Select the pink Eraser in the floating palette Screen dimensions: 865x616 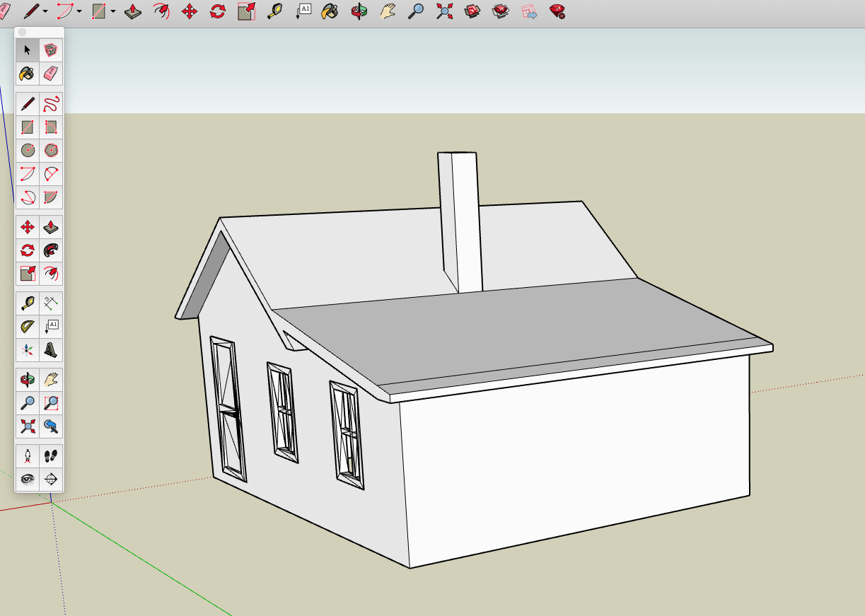tap(51, 74)
